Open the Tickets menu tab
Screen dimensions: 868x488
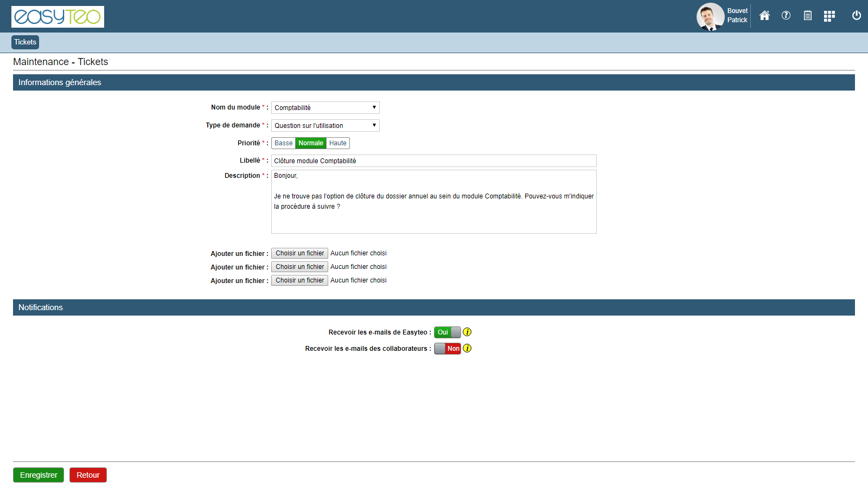click(x=25, y=42)
